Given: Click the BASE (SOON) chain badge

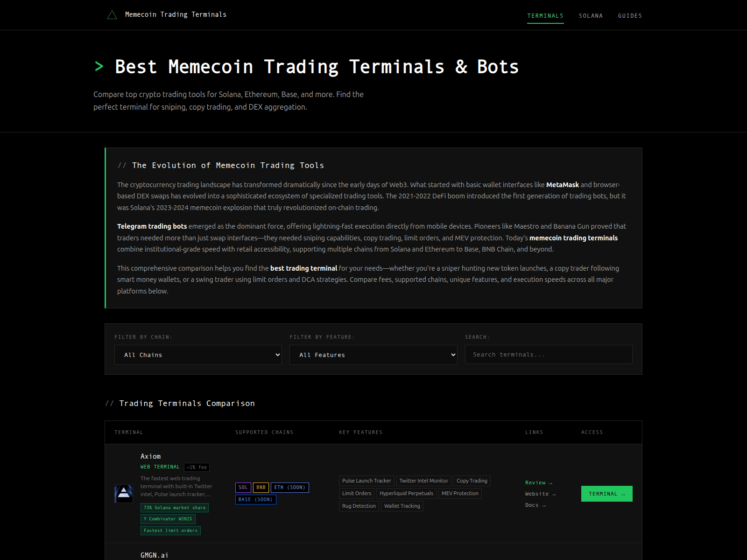Looking at the screenshot, I should click(x=255, y=499).
